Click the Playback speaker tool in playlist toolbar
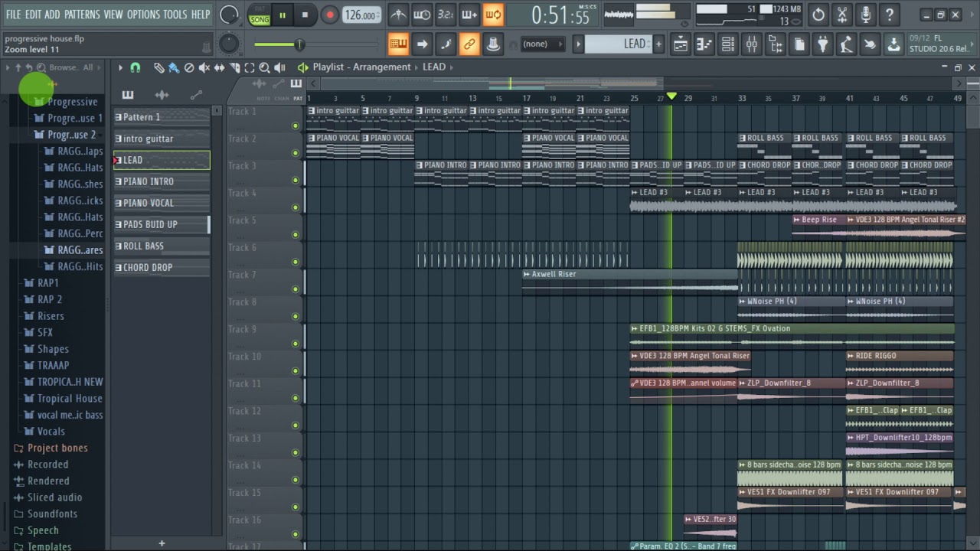Image resolution: width=980 pixels, height=551 pixels. pos(280,67)
